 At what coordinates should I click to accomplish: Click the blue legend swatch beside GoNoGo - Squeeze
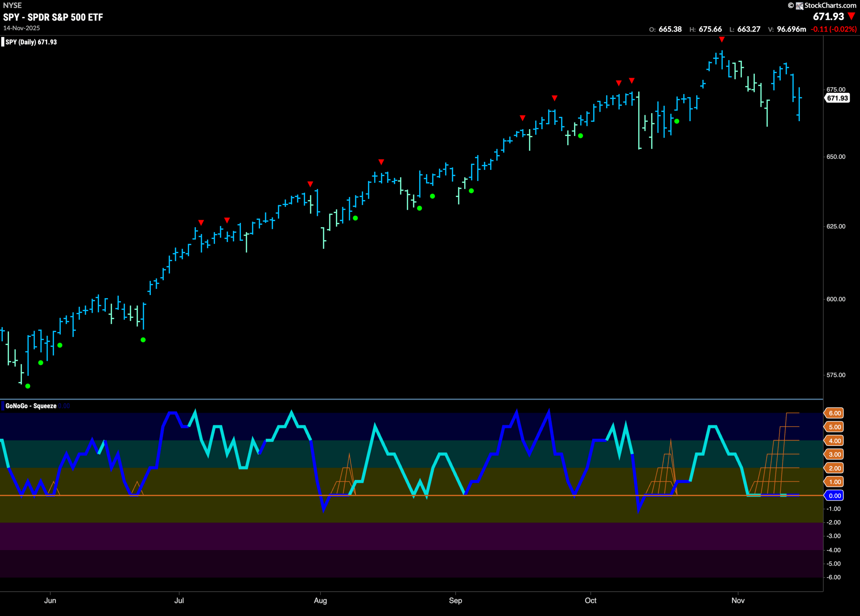tap(3, 406)
